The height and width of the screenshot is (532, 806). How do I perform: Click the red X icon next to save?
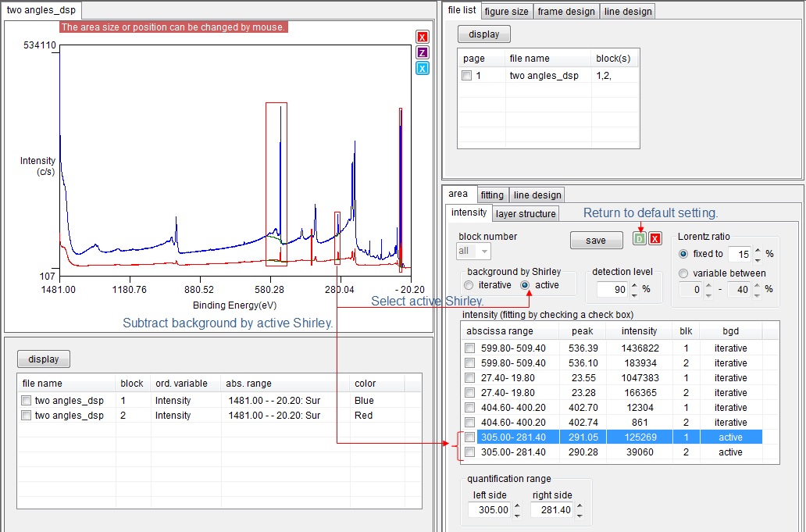[655, 239]
